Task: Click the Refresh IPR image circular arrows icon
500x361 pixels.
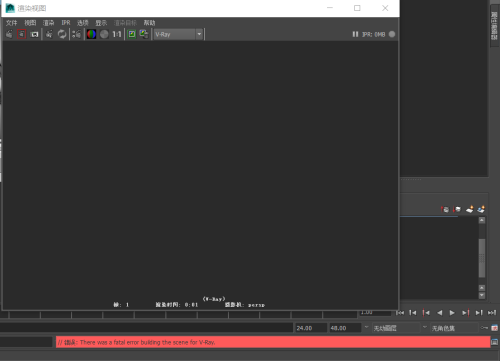Action: click(x=62, y=34)
